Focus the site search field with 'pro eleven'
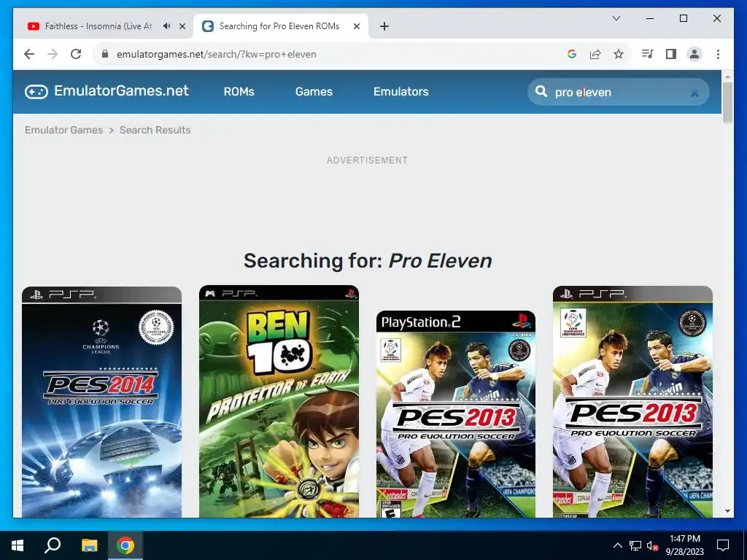 pos(619,92)
